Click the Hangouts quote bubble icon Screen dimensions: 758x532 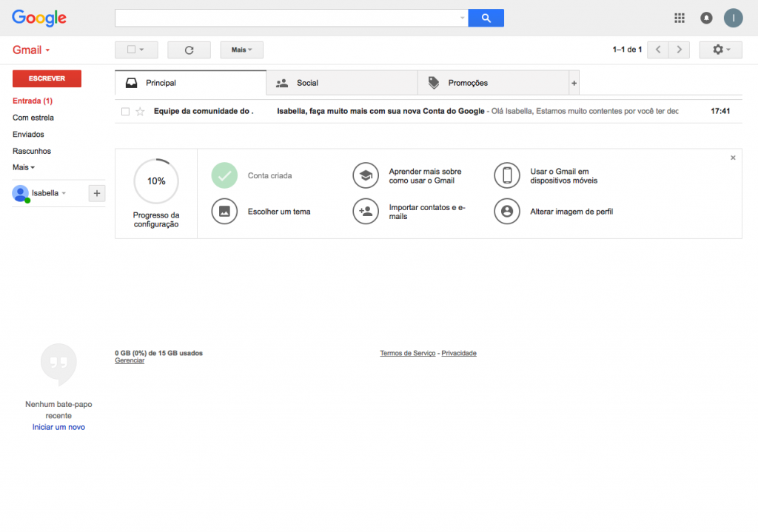click(x=58, y=364)
